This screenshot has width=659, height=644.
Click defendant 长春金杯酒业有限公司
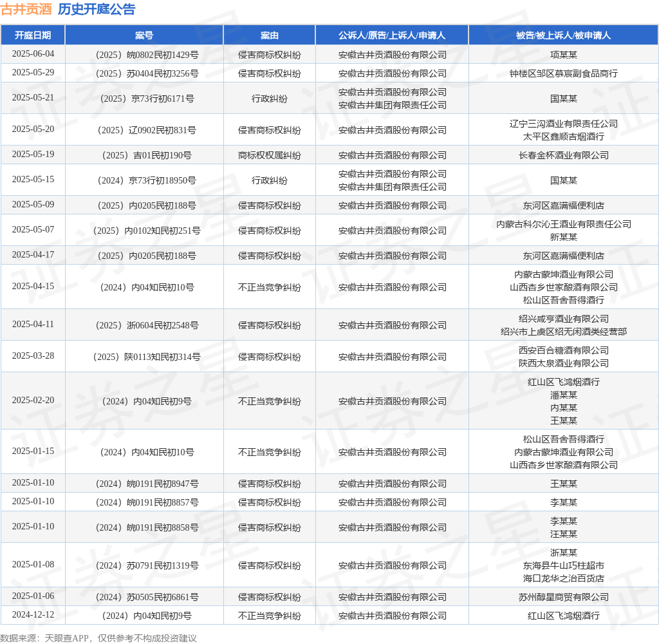tap(564, 156)
